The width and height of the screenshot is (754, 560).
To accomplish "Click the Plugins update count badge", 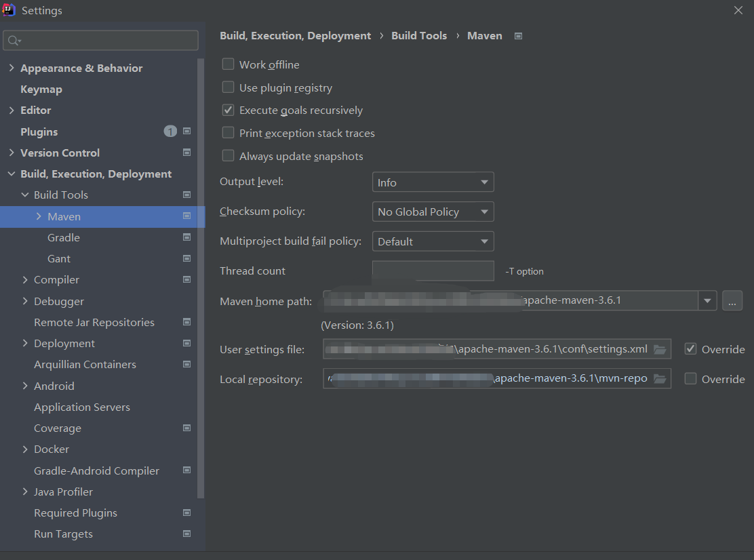I will (x=170, y=132).
